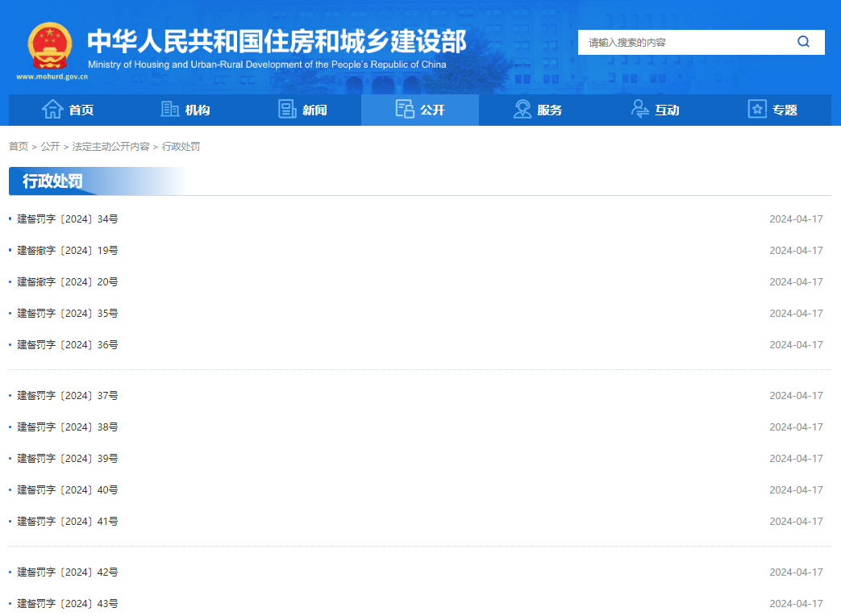
Task: Click the house icon beside 首页
Action: (52, 110)
